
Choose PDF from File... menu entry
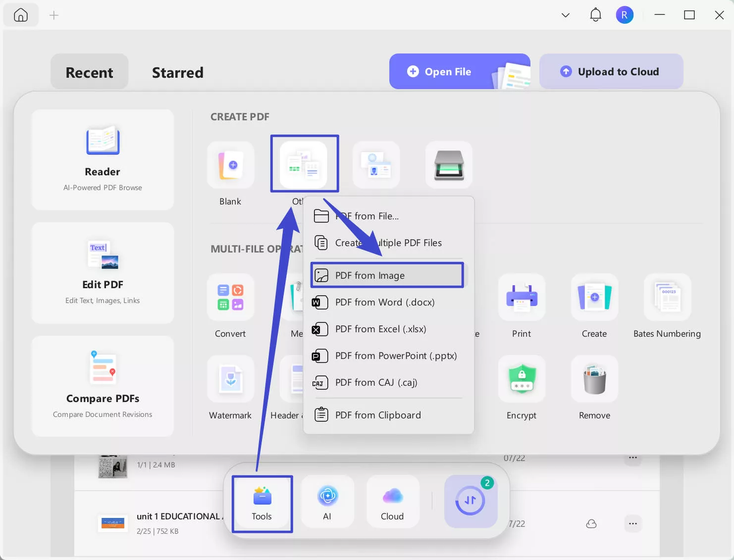click(x=388, y=216)
